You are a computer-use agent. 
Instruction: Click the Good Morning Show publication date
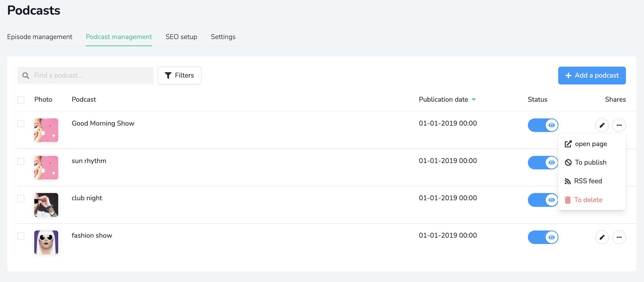448,123
